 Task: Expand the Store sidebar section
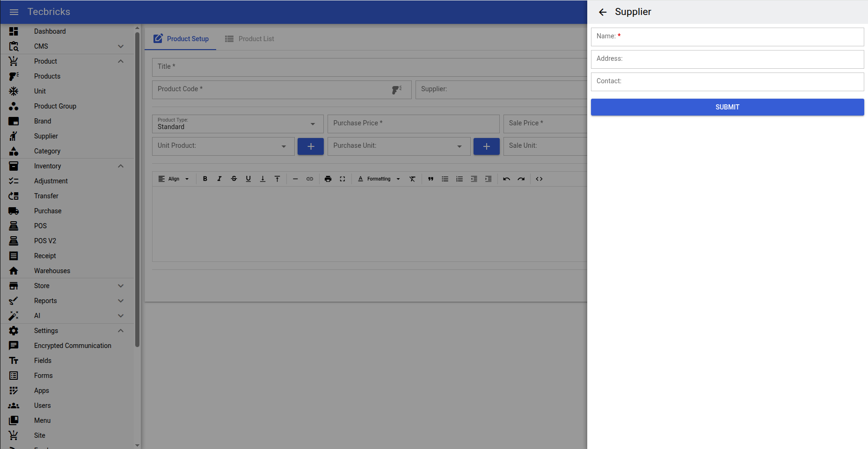67,286
